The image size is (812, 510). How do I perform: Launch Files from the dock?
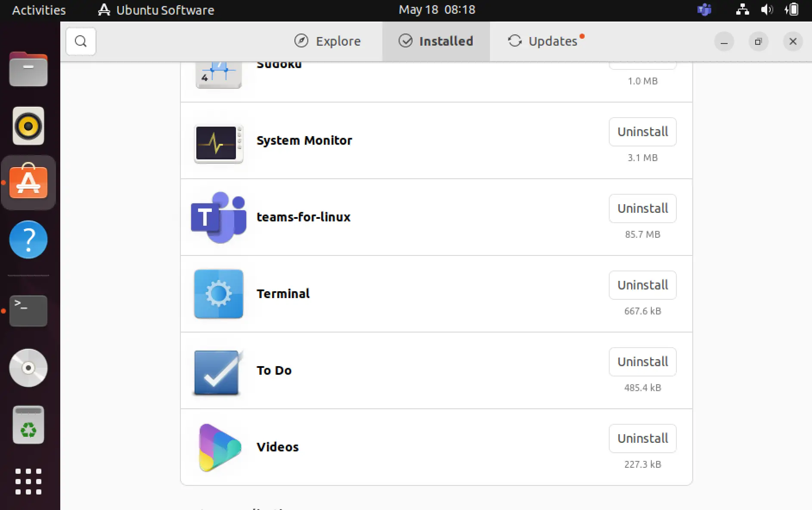click(28, 69)
